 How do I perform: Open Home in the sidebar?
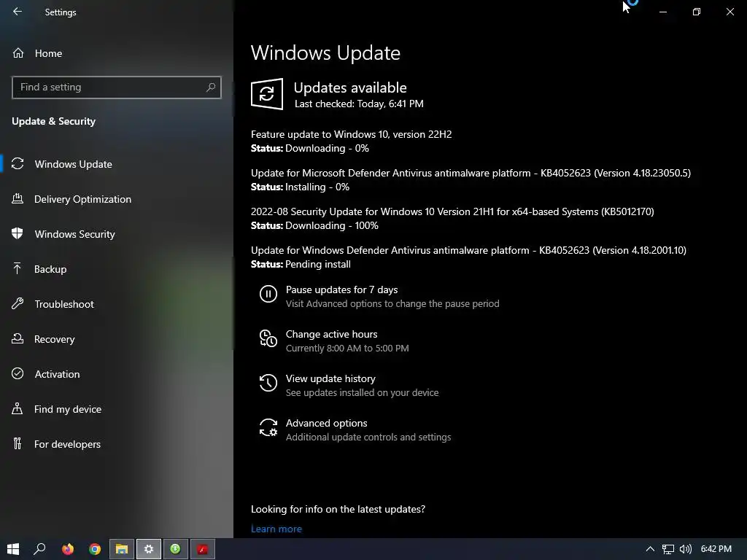(48, 53)
